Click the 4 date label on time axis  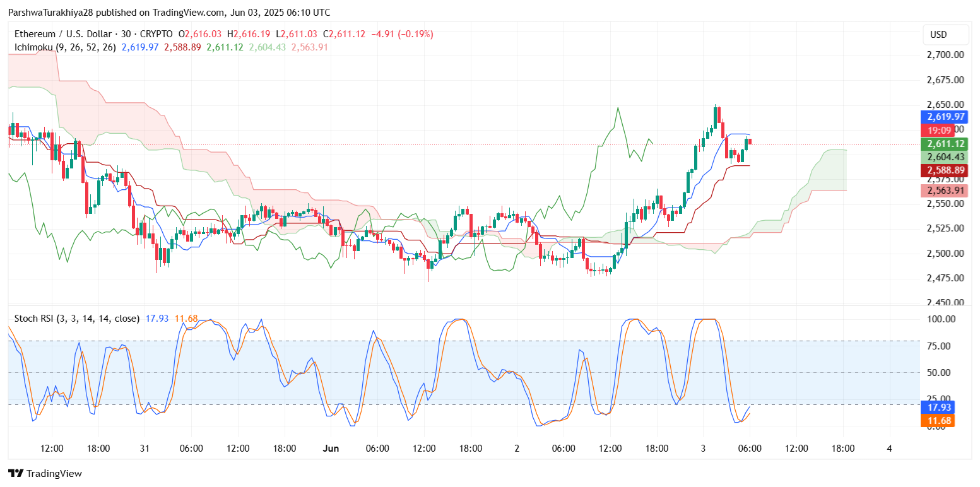pyautogui.click(x=889, y=449)
